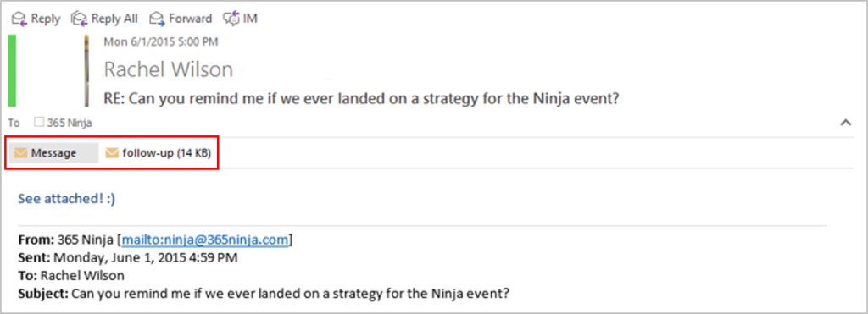The image size is (868, 314).
Task: Open the mailto:ninja@365ninja.com link
Action: click(x=205, y=240)
